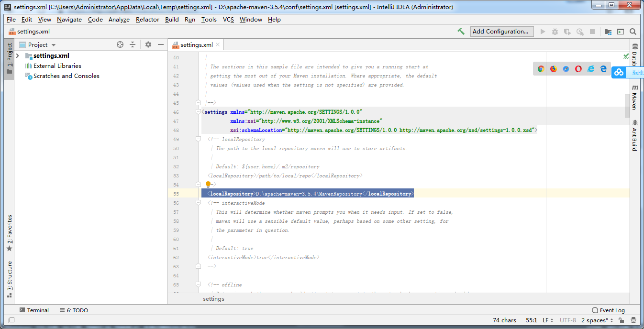Click the Add Configuration button

tap(502, 31)
